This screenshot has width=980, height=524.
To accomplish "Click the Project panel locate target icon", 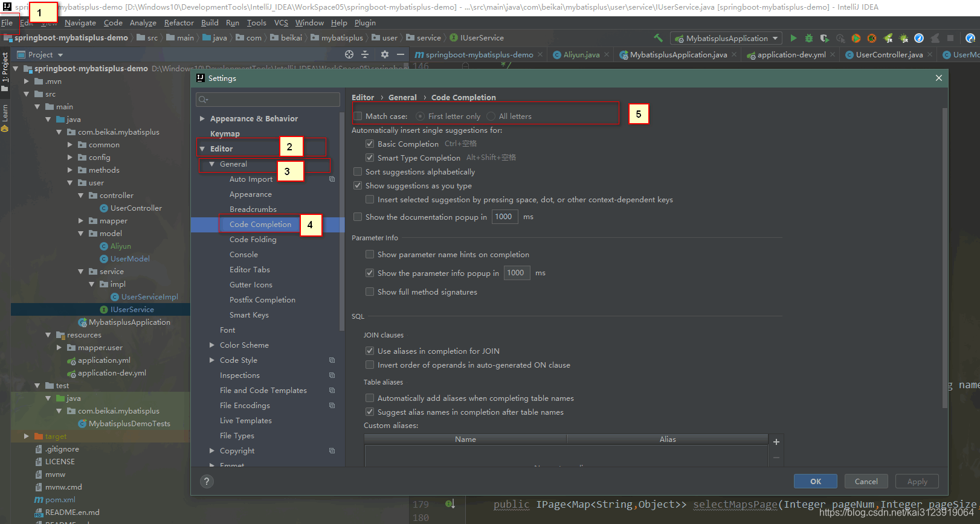I will point(349,54).
